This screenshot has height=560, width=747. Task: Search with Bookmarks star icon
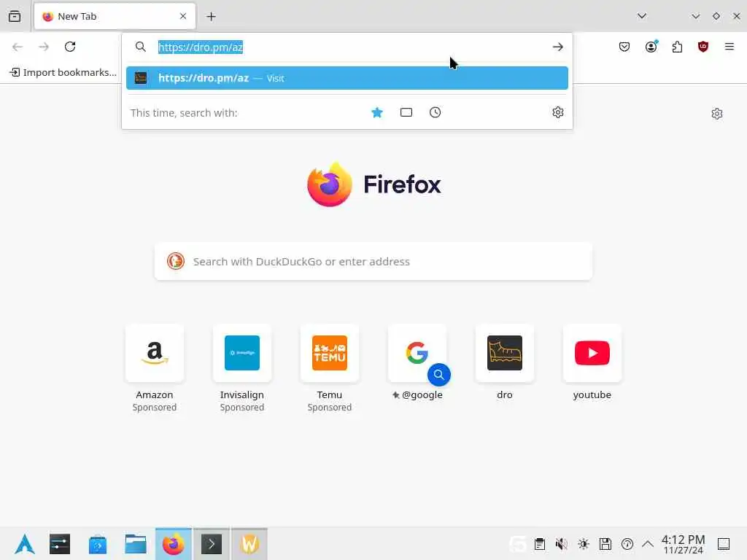coord(377,112)
